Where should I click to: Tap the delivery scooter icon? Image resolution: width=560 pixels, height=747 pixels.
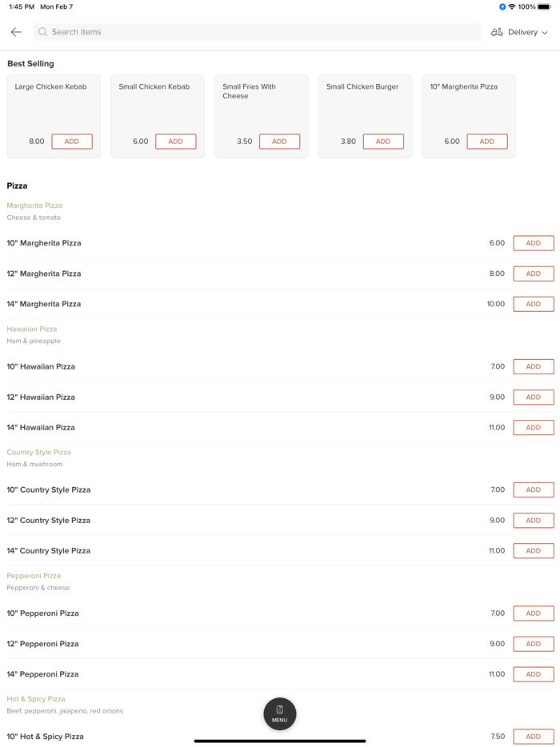(x=497, y=32)
